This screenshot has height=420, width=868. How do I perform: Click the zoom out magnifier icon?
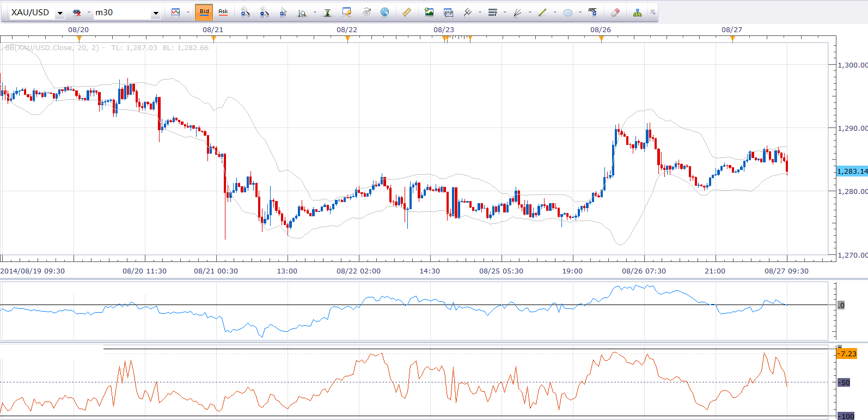[x=264, y=12]
